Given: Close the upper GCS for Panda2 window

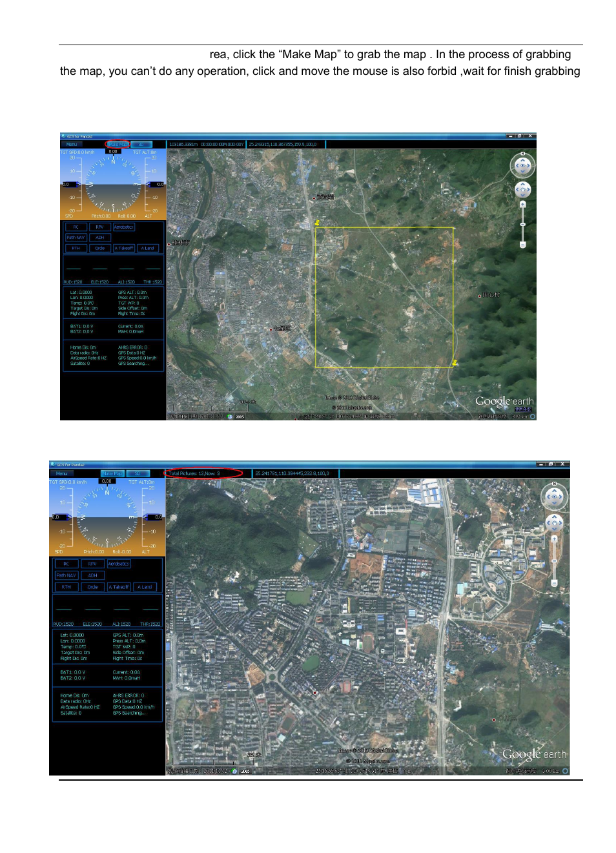Looking at the screenshot, I should (x=531, y=136).
